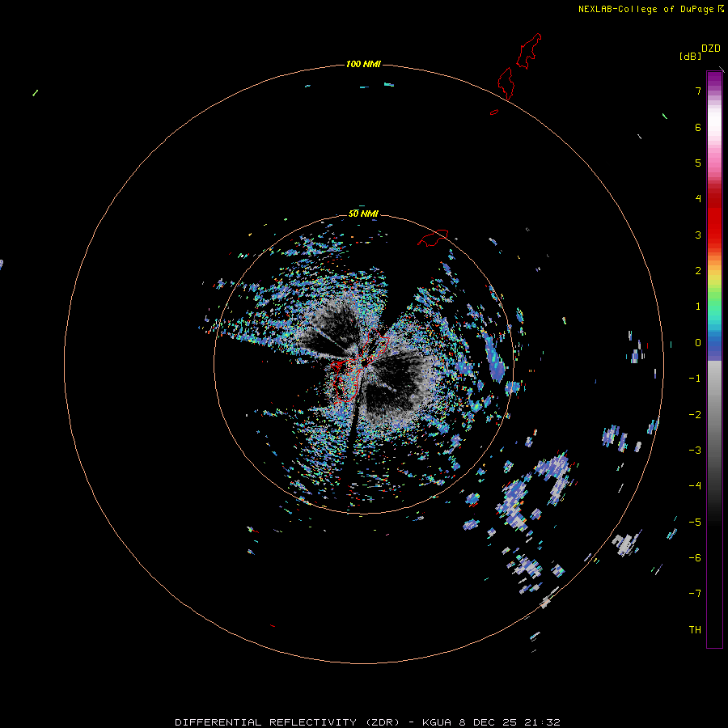Viewport: 728px width, 728px height.
Task: Click the 1 value on the color scale
Action: point(698,307)
